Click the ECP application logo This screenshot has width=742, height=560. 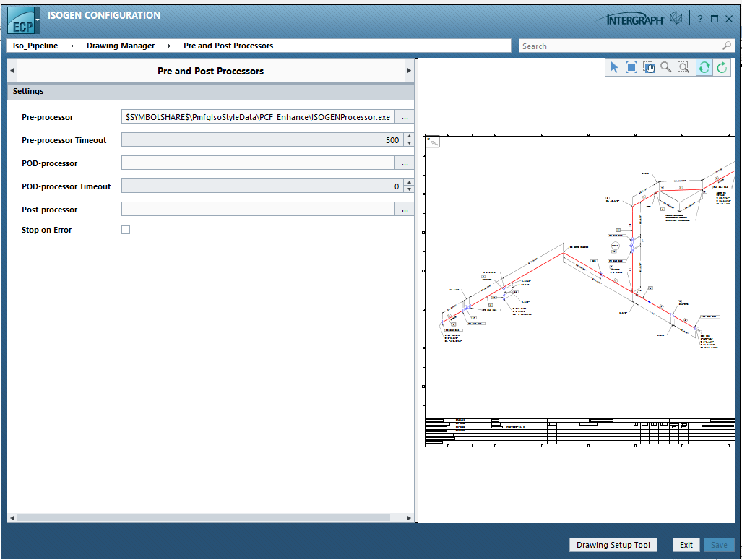click(21, 21)
